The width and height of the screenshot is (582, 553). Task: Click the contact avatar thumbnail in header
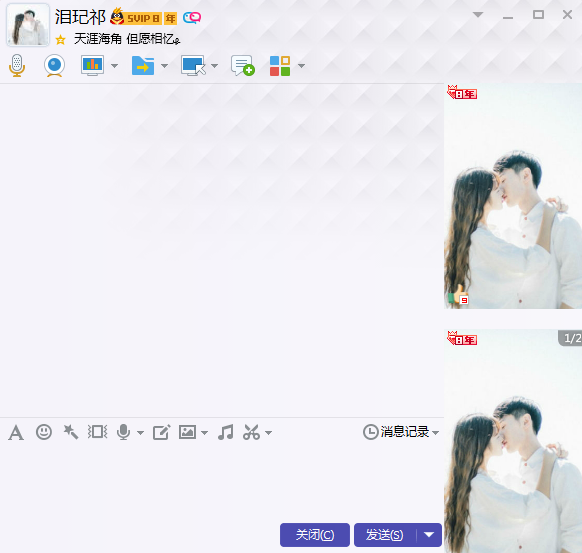pos(28,25)
